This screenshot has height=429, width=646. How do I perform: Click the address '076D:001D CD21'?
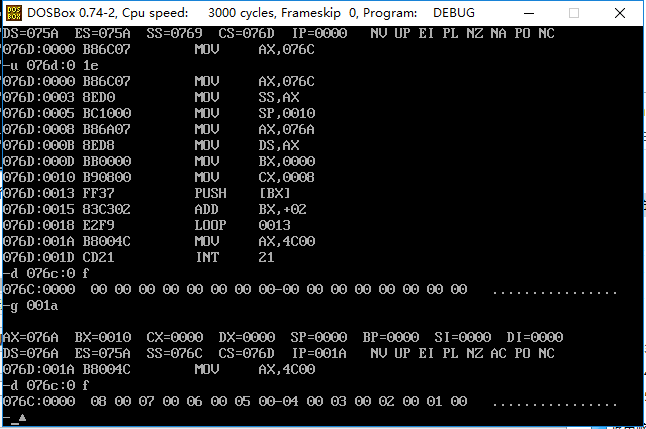pos(59,258)
